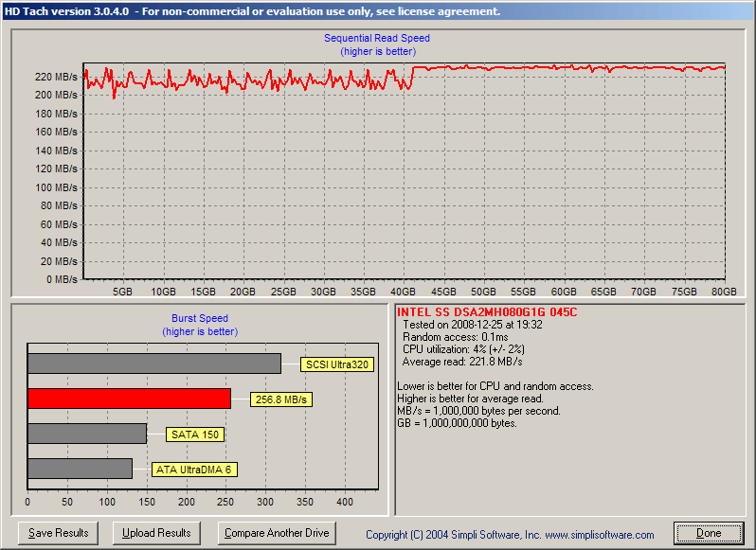Screen dimensions: 756x550
Task: Click the SCSI Ultra320 yellow label
Action: click(x=336, y=364)
